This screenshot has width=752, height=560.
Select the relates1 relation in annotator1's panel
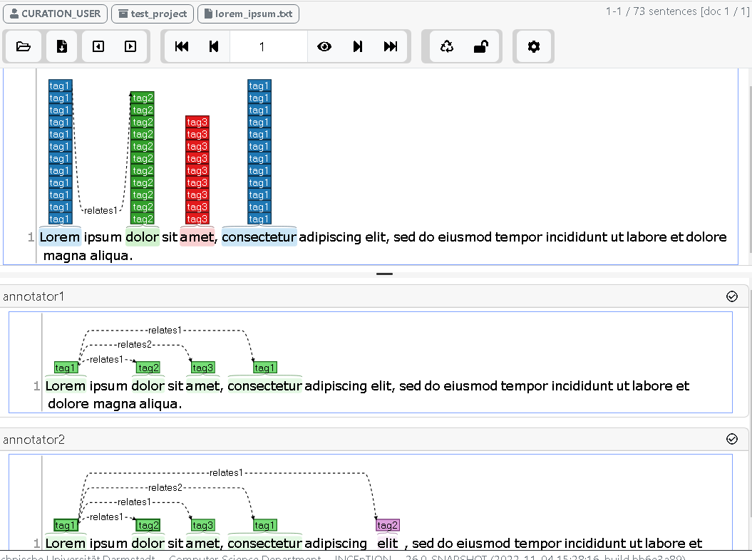165,330
